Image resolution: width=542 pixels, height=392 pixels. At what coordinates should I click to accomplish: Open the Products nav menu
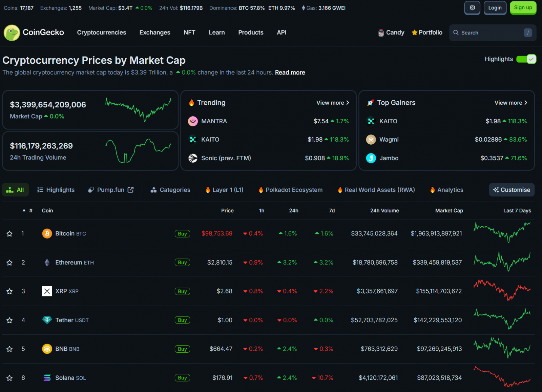[x=251, y=33]
